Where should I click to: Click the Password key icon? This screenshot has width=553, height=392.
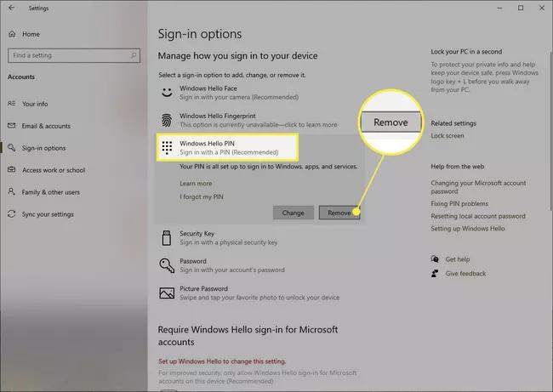click(x=167, y=265)
